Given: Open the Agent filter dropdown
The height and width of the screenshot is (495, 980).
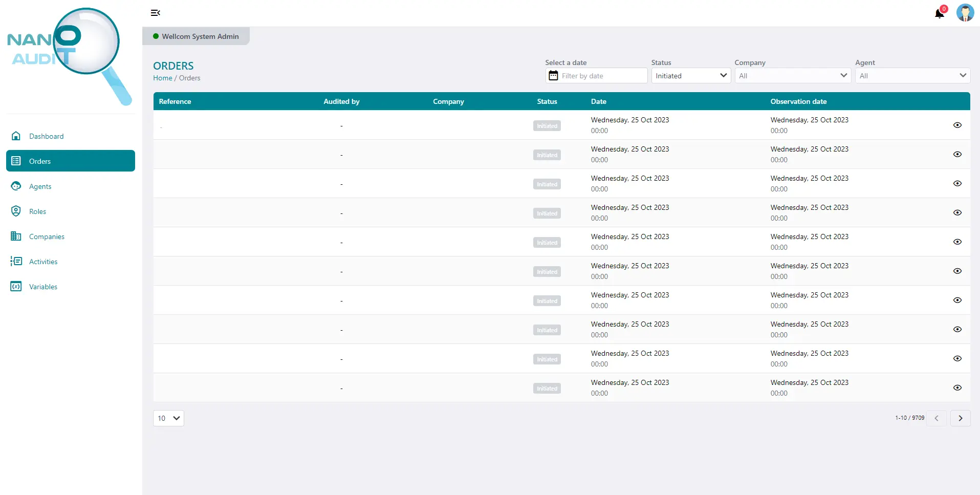Looking at the screenshot, I should pyautogui.click(x=912, y=75).
